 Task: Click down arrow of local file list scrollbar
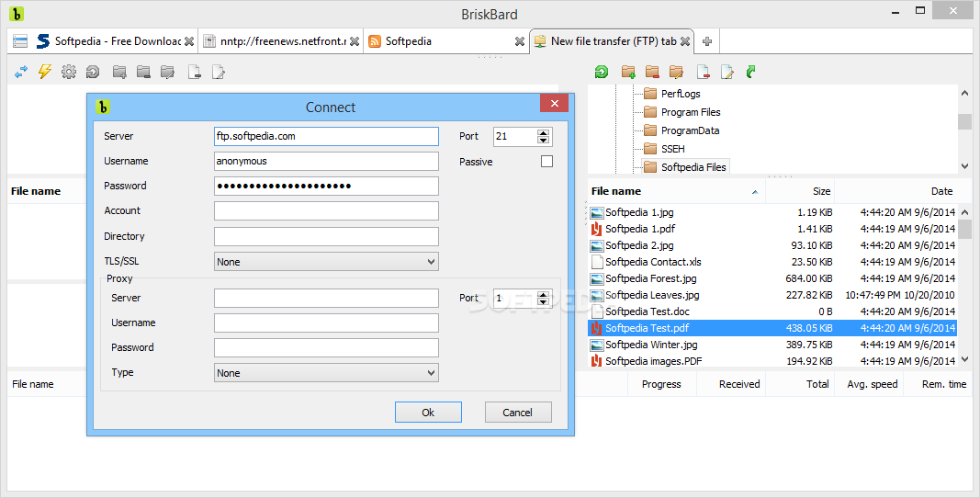[x=965, y=359]
